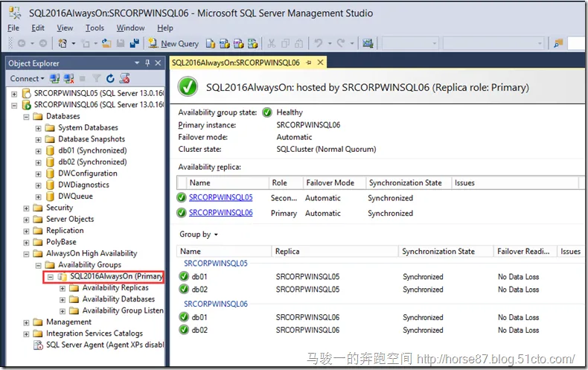
Task: Click the Failover Readi... column header
Action: tap(523, 252)
